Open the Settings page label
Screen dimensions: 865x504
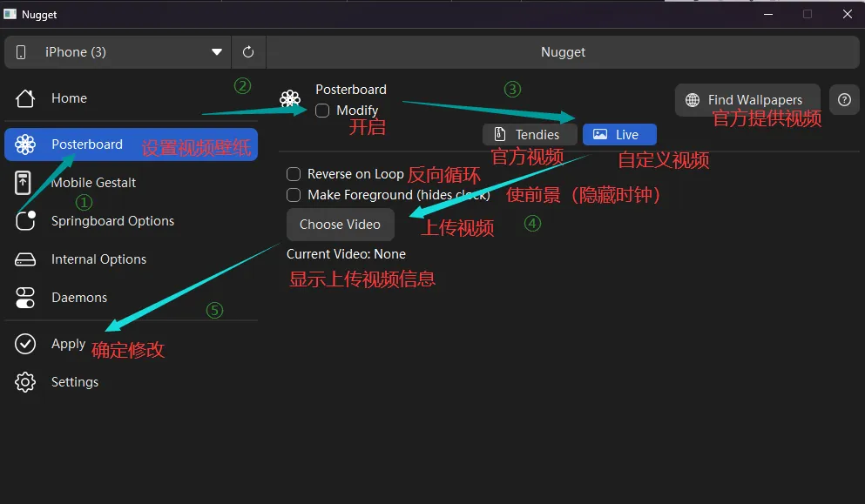pos(75,381)
